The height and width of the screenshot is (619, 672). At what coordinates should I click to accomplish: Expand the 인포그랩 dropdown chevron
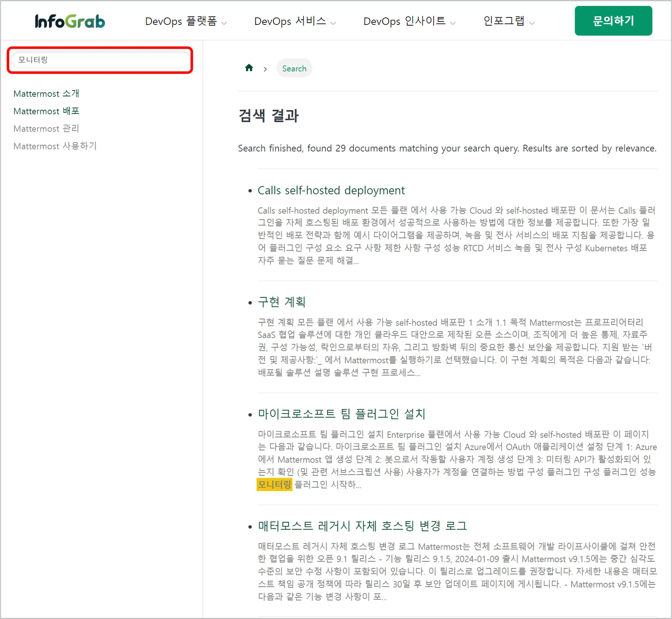pyautogui.click(x=532, y=23)
